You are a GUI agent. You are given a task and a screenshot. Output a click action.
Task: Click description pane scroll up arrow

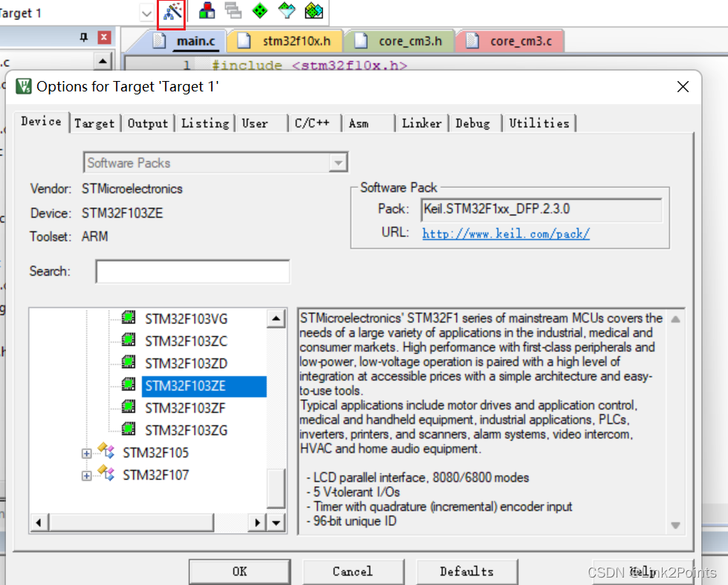tap(676, 319)
